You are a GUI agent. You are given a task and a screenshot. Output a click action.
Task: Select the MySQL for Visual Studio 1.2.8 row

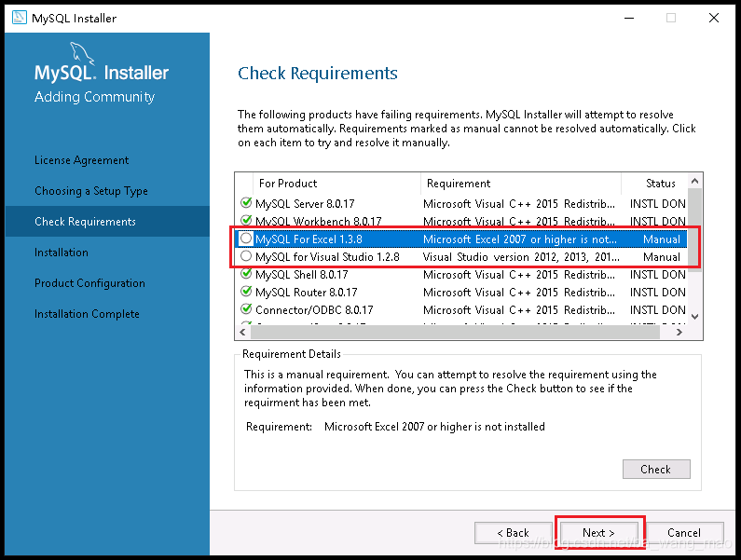pyautogui.click(x=461, y=256)
